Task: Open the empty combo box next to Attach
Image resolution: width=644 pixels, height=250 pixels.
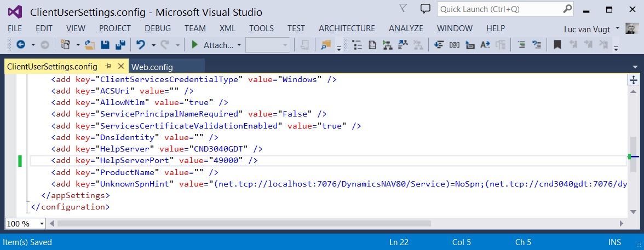Action: (267, 45)
